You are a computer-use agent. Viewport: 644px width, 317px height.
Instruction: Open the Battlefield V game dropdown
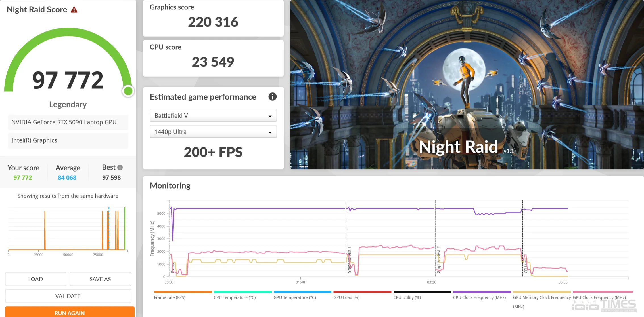click(213, 115)
